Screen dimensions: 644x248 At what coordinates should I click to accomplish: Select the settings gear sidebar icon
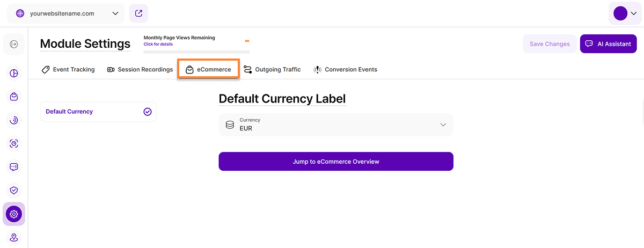click(x=14, y=214)
